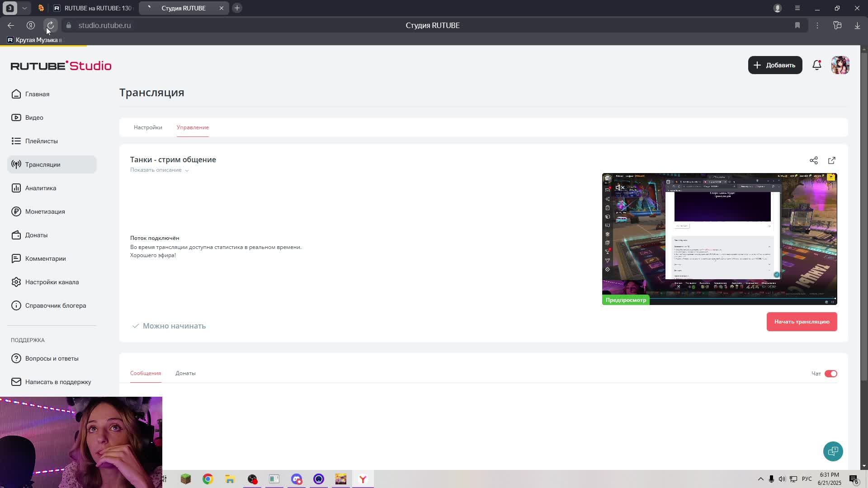Open taskbar clock and date

pos(829,479)
